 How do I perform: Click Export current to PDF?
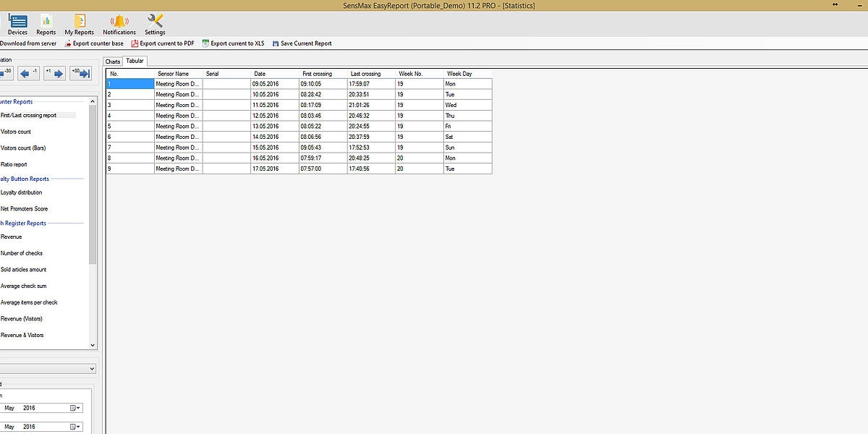(x=162, y=43)
